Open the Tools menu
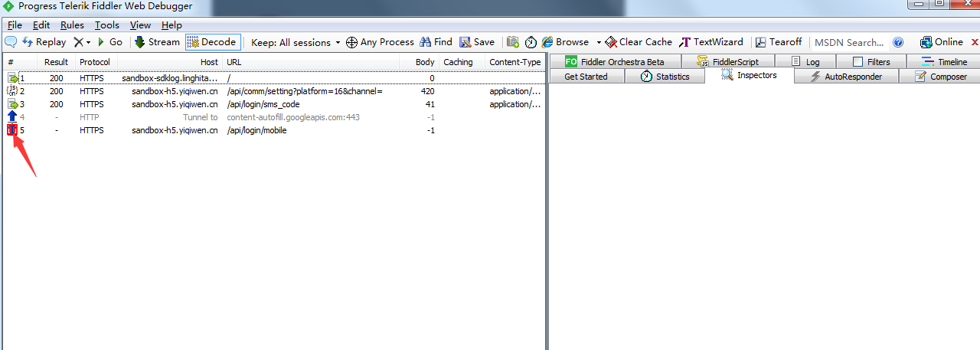Screen dimensions: 980x350 107,25
